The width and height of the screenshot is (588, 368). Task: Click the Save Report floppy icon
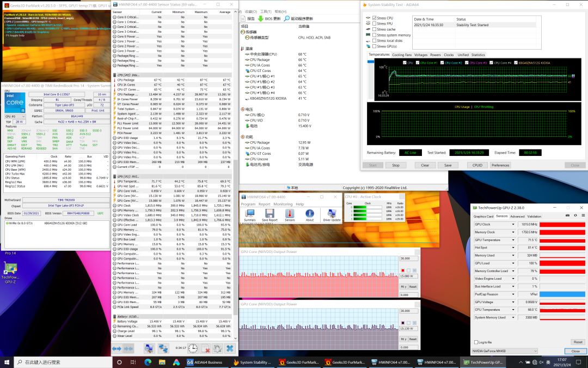[269, 214]
